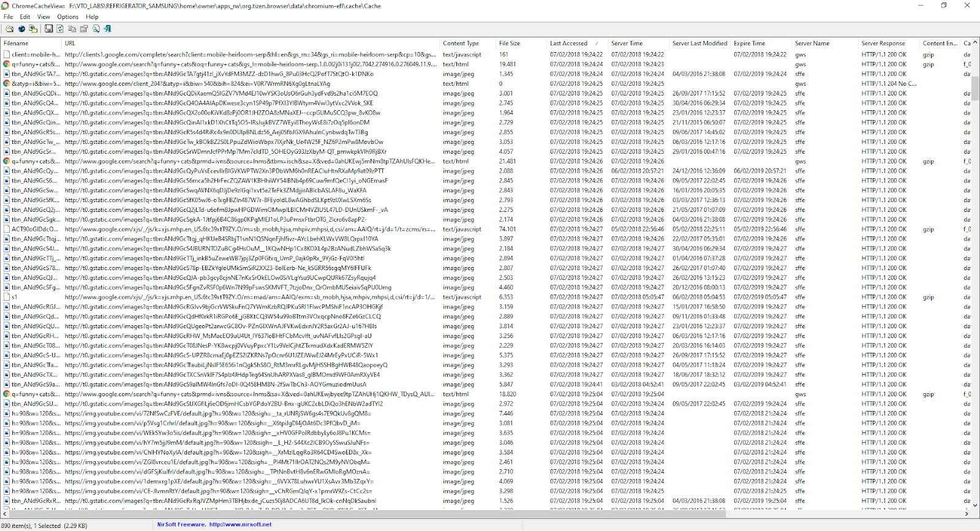The image size is (980, 531).
Task: Sort by the Server Name column header
Action: point(824,43)
